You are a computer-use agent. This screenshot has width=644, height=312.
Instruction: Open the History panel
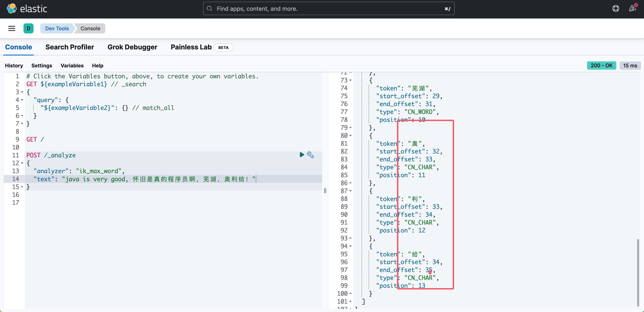tap(14, 66)
